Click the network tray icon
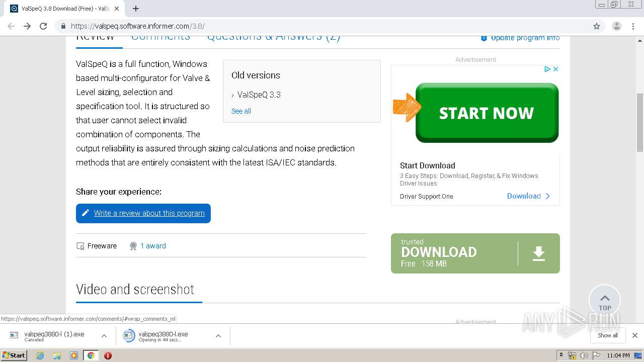Screen dimensions: 644x362 coord(572,355)
